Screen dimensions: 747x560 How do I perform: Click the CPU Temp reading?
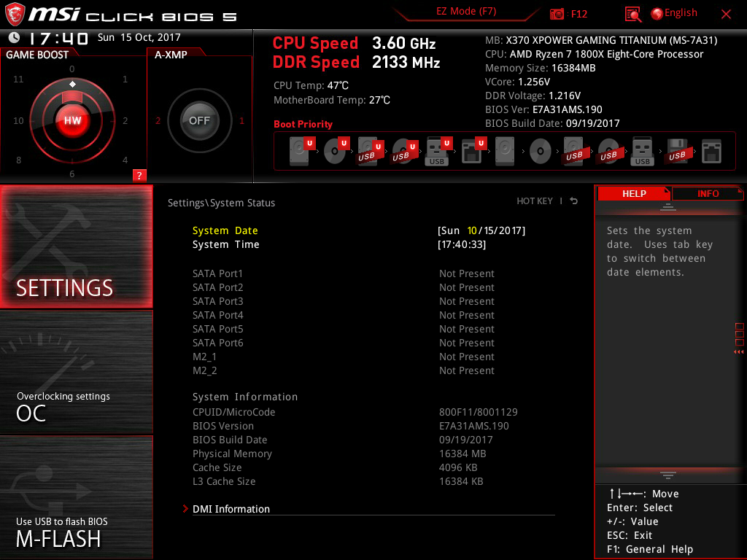pos(311,85)
